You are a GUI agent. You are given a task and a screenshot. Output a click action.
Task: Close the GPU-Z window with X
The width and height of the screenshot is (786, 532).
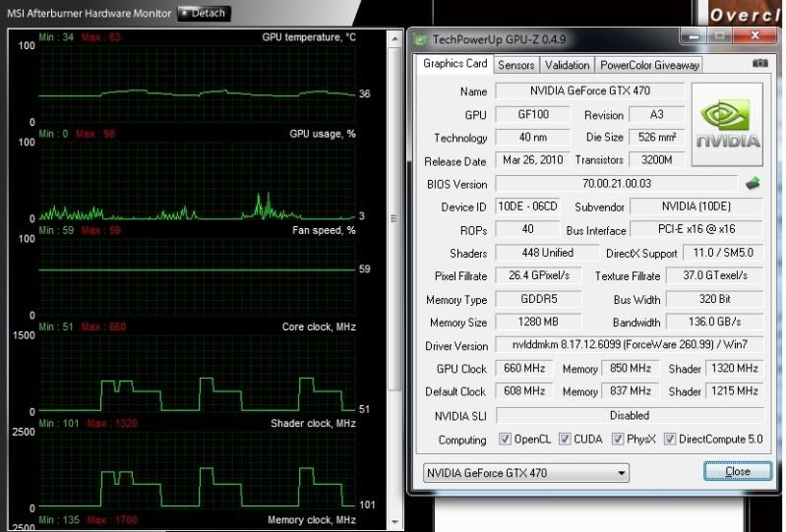point(755,35)
